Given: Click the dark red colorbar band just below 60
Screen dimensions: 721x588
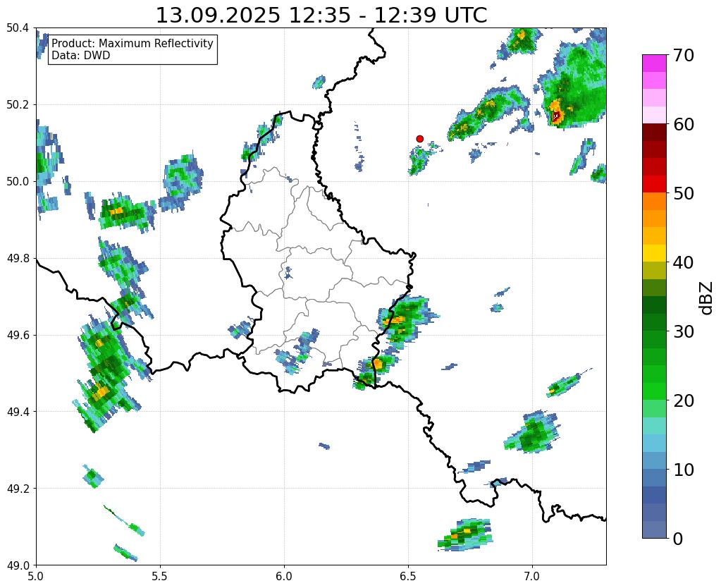Looking at the screenshot, I should pyautogui.click(x=654, y=132).
